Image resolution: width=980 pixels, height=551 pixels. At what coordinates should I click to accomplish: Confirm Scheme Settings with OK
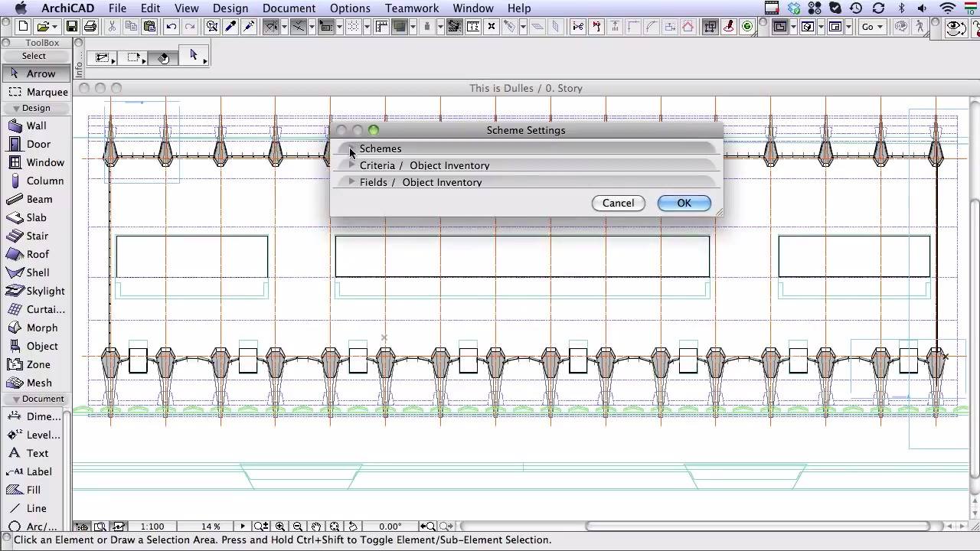click(684, 203)
